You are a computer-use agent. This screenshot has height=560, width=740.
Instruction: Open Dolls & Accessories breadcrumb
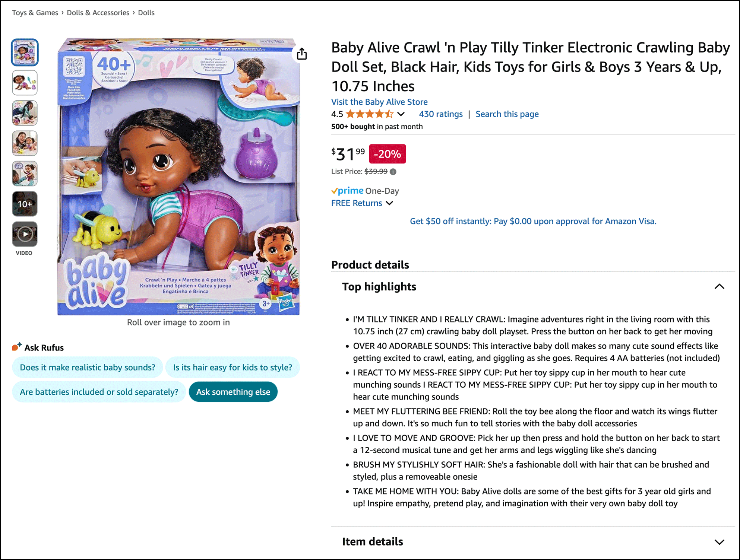coord(98,13)
